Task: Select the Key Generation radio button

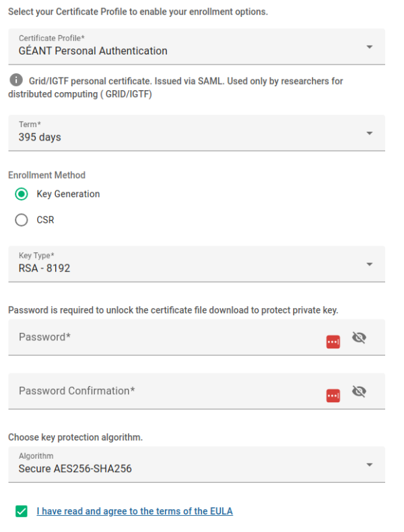Action: (22, 194)
